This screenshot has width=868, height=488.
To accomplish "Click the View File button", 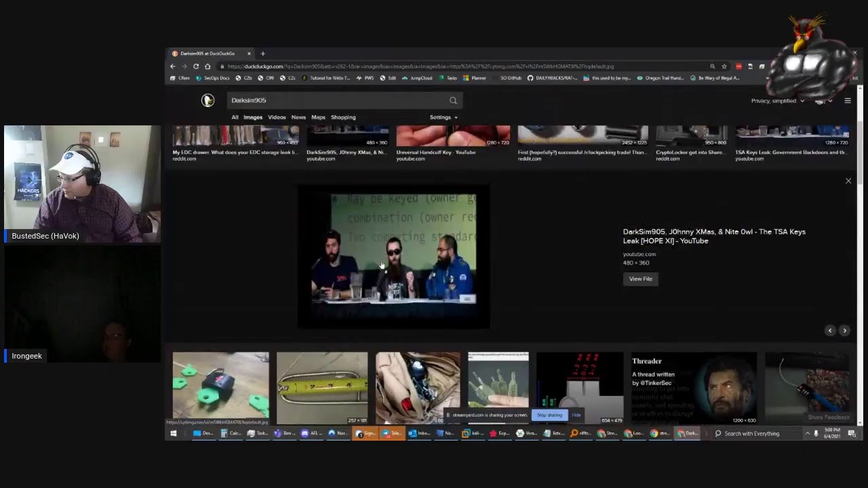I will pos(640,279).
